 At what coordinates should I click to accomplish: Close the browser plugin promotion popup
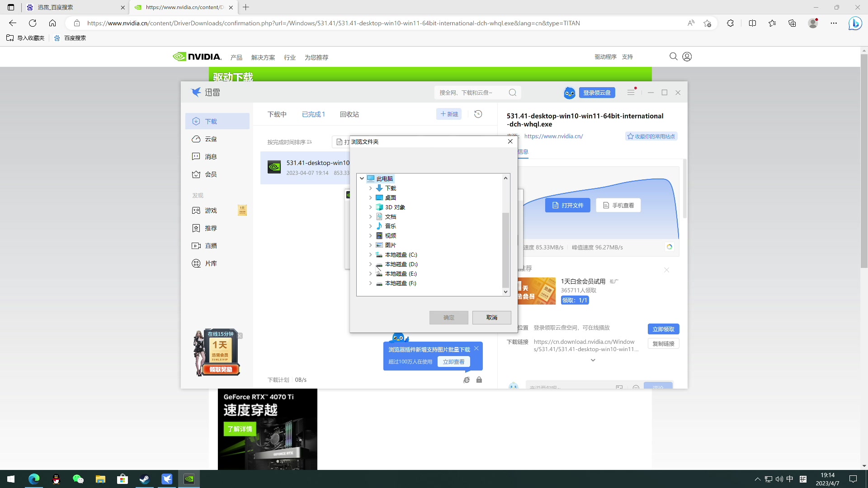pos(476,348)
